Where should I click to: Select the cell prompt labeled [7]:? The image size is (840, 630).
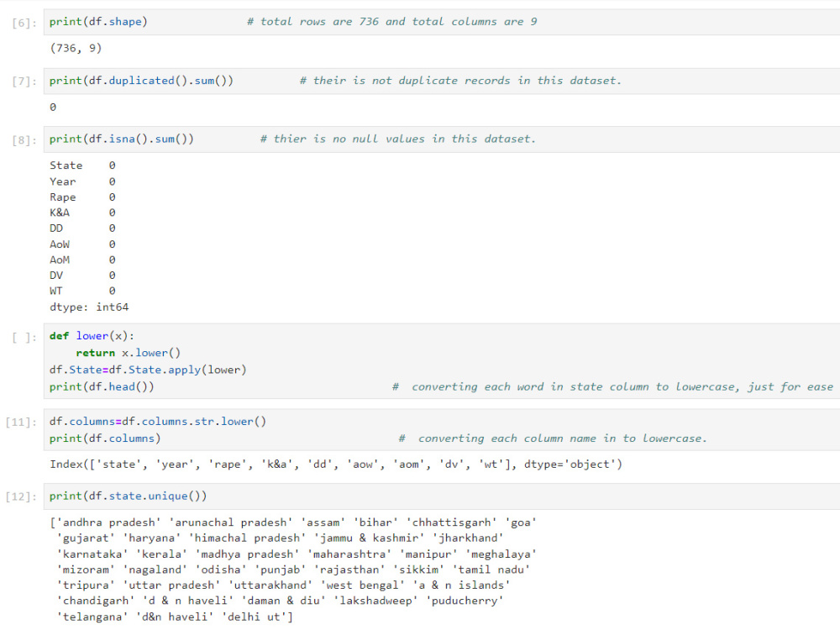pyautogui.click(x=24, y=81)
